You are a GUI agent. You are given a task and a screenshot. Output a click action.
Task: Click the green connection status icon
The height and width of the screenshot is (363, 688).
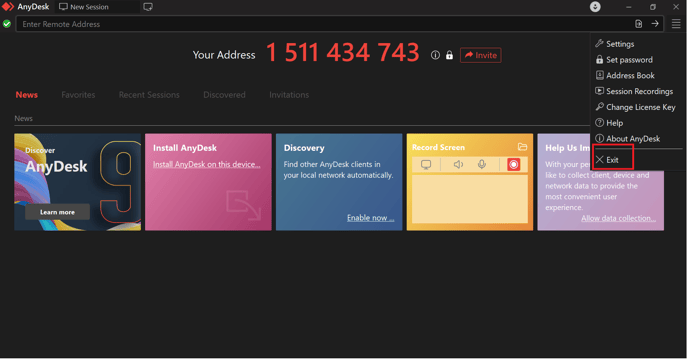tap(7, 24)
